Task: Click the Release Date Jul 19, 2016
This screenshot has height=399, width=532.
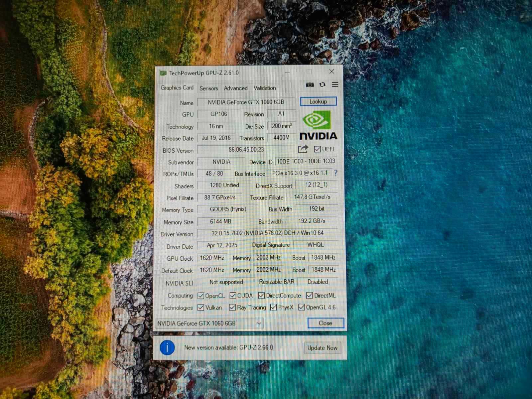Action: (216, 138)
